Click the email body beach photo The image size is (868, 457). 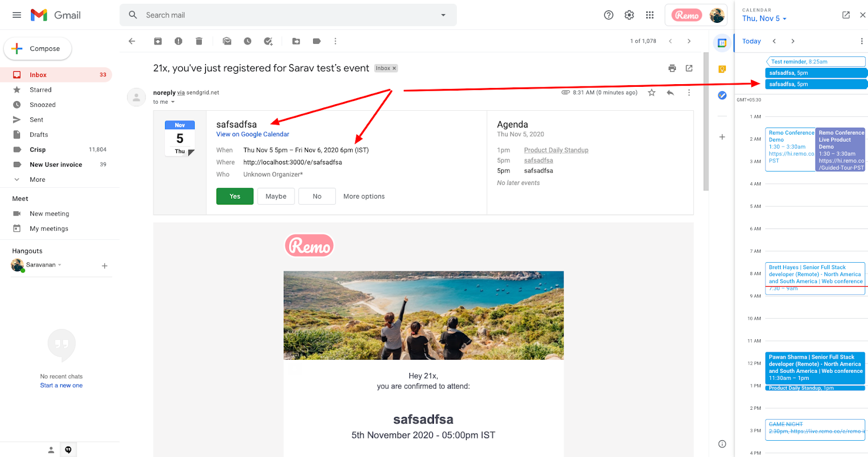[x=424, y=315]
